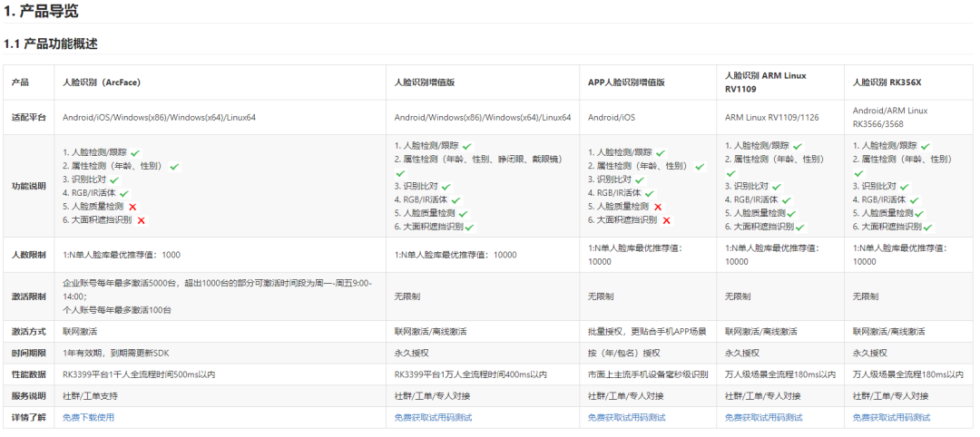Click the row label 性能数据

coord(29,374)
